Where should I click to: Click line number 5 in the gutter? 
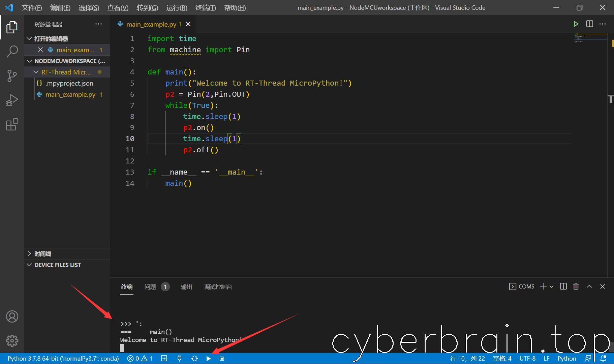[132, 83]
